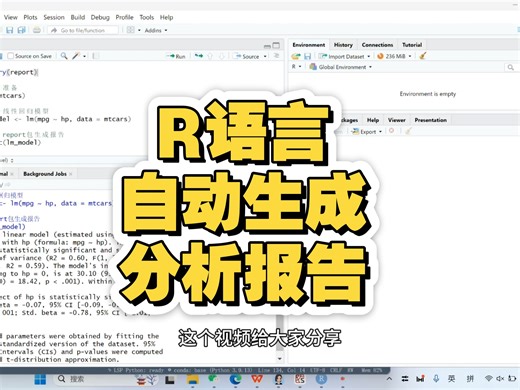This screenshot has height=390, width=520.
Task: Click the Save current document icon
Action: click(x=10, y=30)
